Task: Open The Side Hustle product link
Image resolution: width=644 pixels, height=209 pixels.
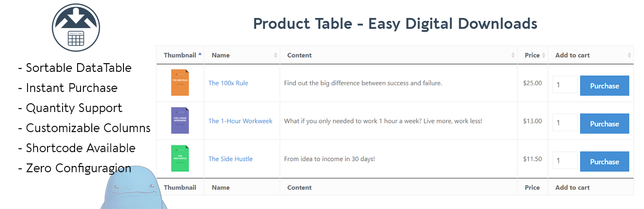Action: tap(230, 159)
